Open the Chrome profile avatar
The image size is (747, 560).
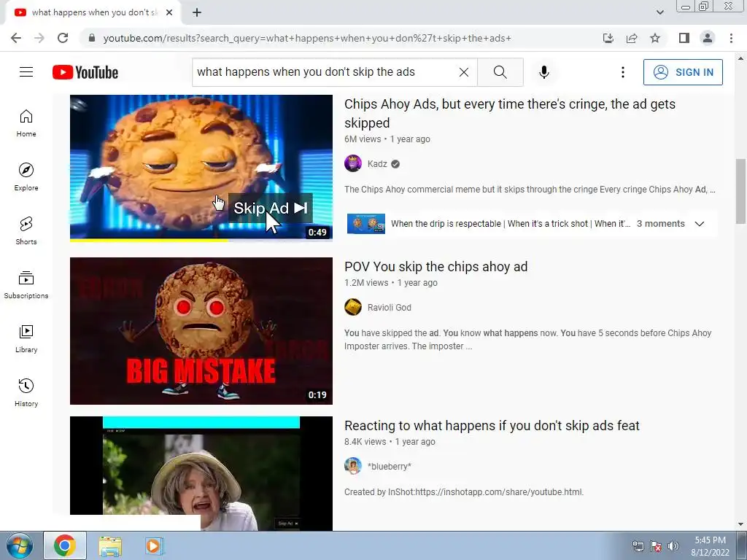(x=708, y=38)
